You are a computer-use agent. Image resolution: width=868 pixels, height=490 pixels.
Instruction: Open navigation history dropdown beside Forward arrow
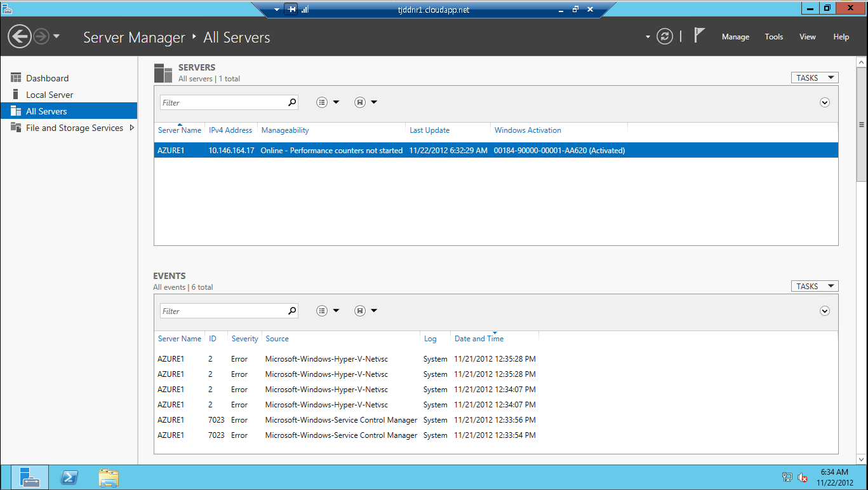click(57, 36)
